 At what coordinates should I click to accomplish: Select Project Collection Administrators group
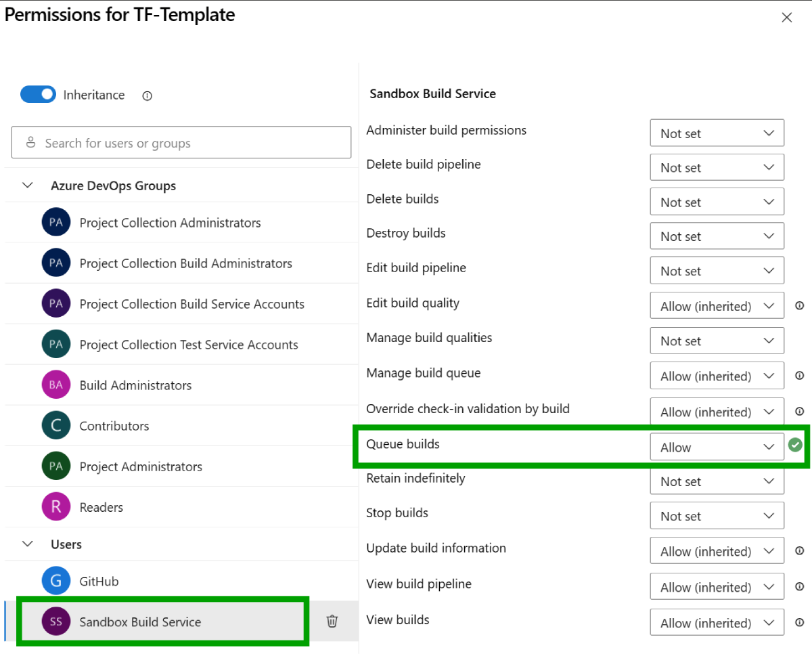pos(181,223)
